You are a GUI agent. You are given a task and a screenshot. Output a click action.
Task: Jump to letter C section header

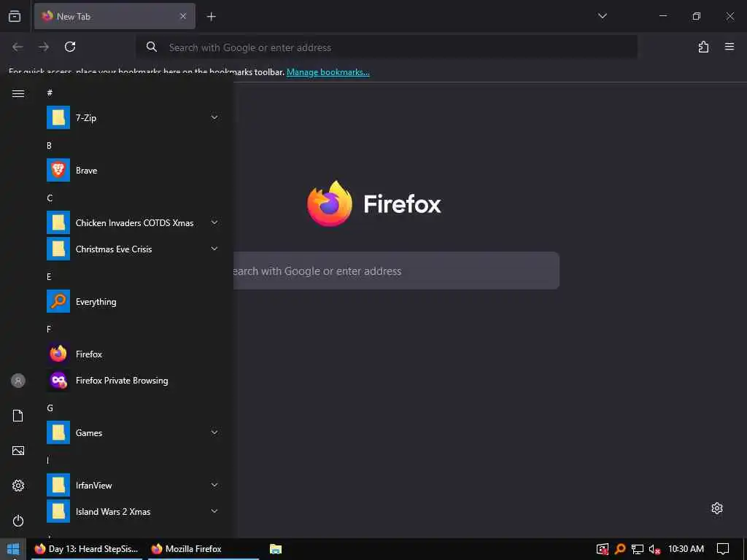coord(50,198)
